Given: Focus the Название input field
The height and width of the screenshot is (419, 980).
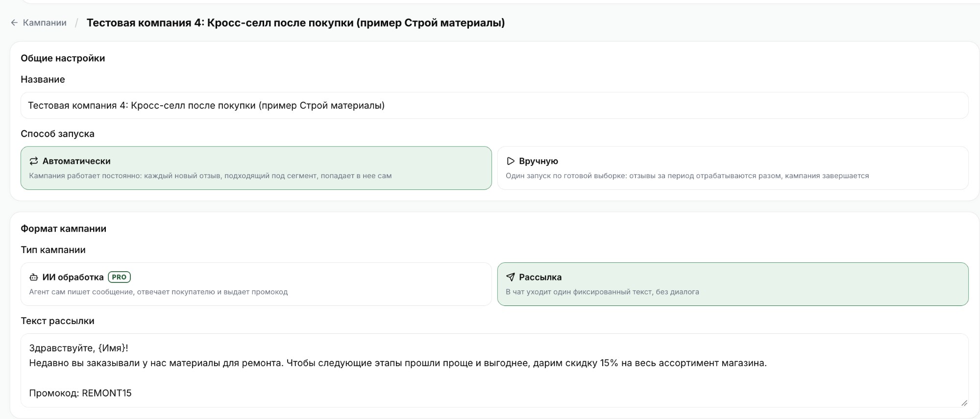Looking at the screenshot, I should click(x=494, y=105).
